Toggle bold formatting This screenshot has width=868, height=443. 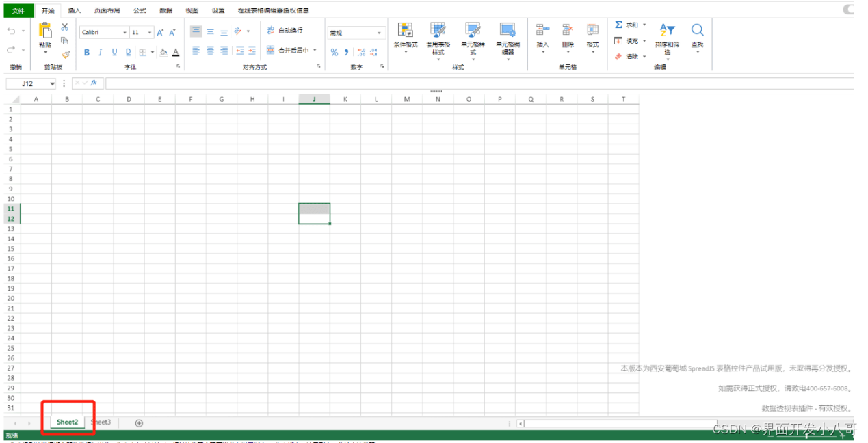coord(87,51)
